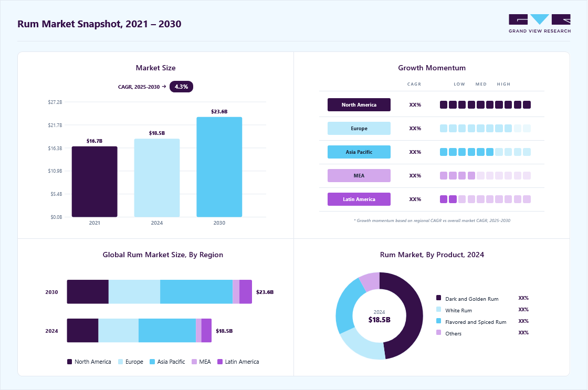Click Europe legend swatch in region chart
Screen dimensions: 588x390
pos(120,362)
